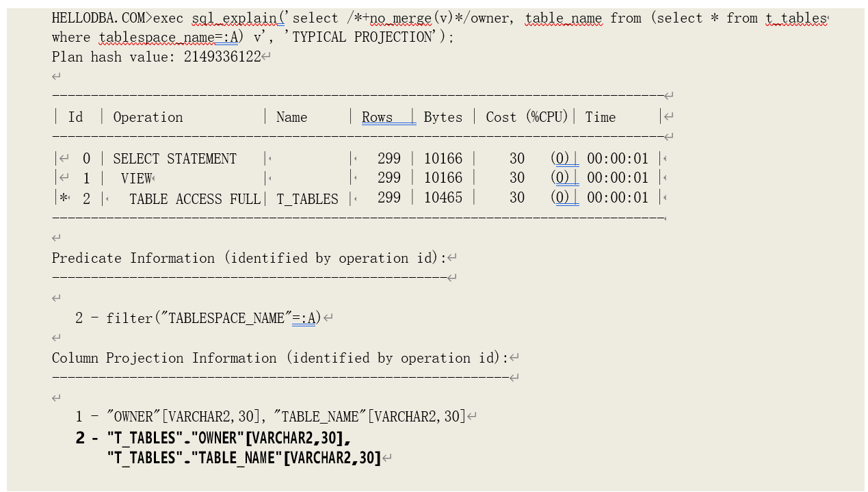The width and height of the screenshot is (868, 492).
Task: Select the Operation column header
Action: pos(148,118)
